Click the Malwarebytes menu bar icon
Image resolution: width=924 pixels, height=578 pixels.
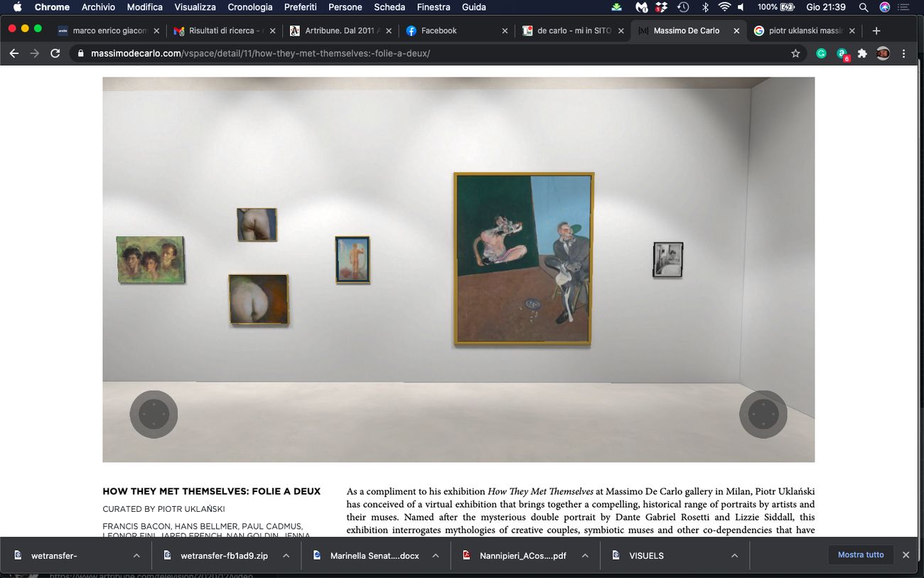pyautogui.click(x=641, y=7)
